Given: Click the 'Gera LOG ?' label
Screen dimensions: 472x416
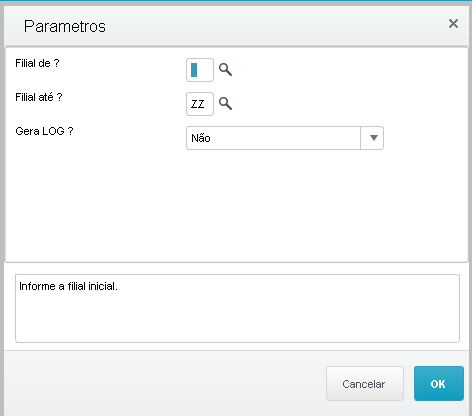Looking at the screenshot, I should pos(44,131).
